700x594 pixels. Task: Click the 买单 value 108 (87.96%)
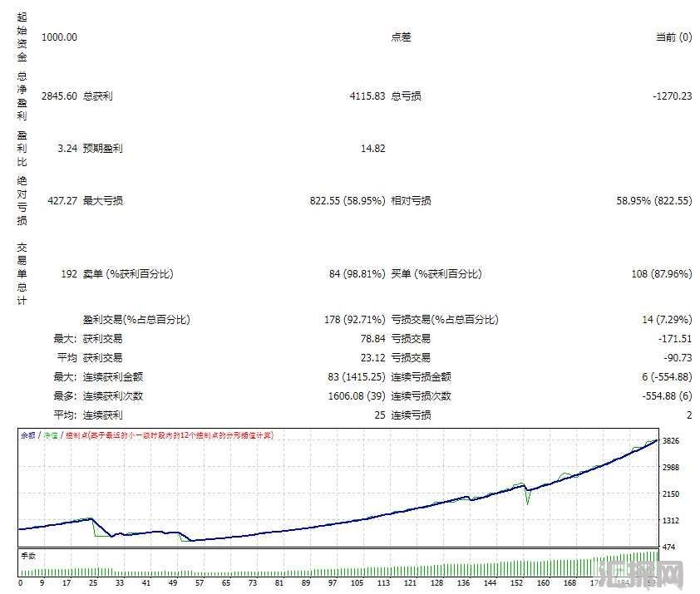pyautogui.click(x=660, y=274)
